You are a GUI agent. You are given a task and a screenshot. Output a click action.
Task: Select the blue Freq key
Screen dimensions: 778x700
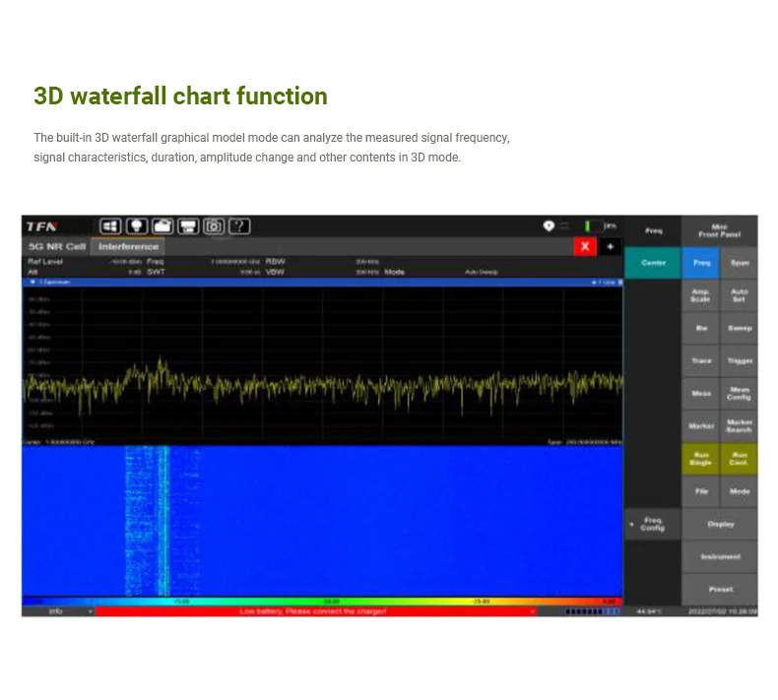[701, 263]
